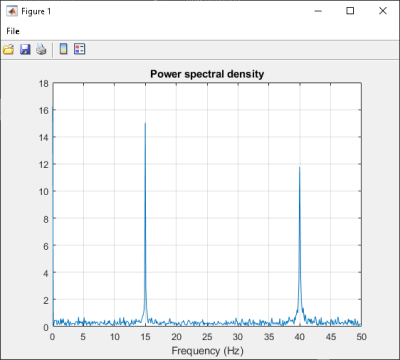This screenshot has height=360, width=400.
Task: Click the y-axis tick label 10
Action: point(44,192)
